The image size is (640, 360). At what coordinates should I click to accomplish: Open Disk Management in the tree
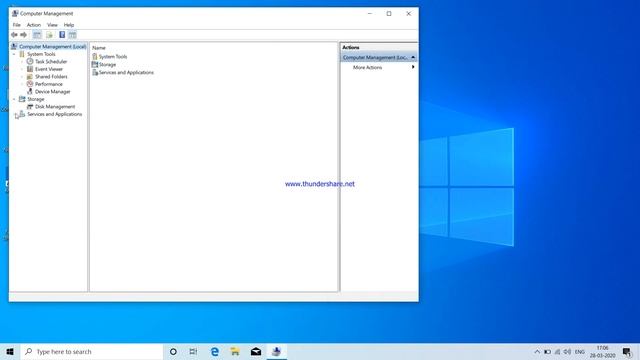coord(55,107)
